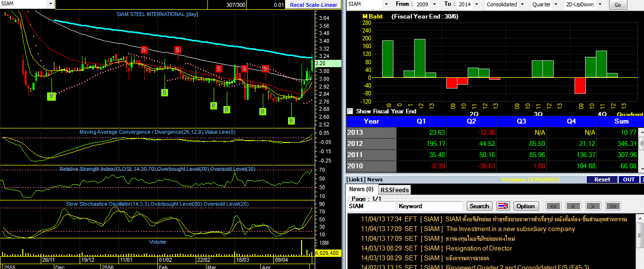Click the MACD (26,12,9) indicator label

point(157,132)
